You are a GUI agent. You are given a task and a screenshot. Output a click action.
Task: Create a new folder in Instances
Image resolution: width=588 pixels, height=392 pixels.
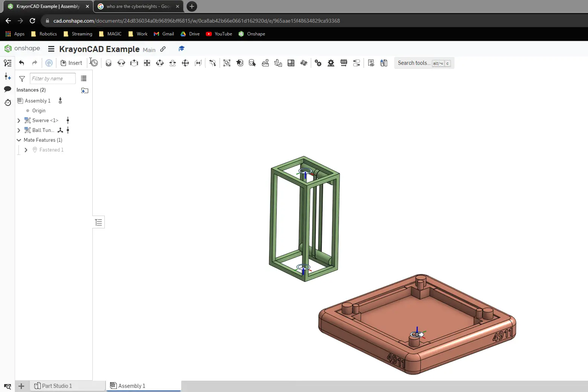85,90
